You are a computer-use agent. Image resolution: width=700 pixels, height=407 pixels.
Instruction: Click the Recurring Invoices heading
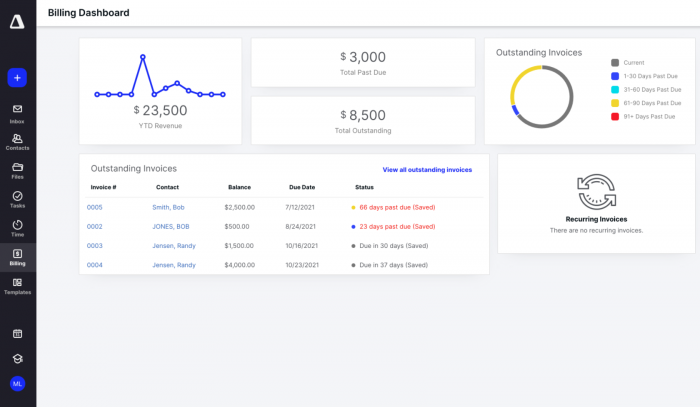click(596, 219)
